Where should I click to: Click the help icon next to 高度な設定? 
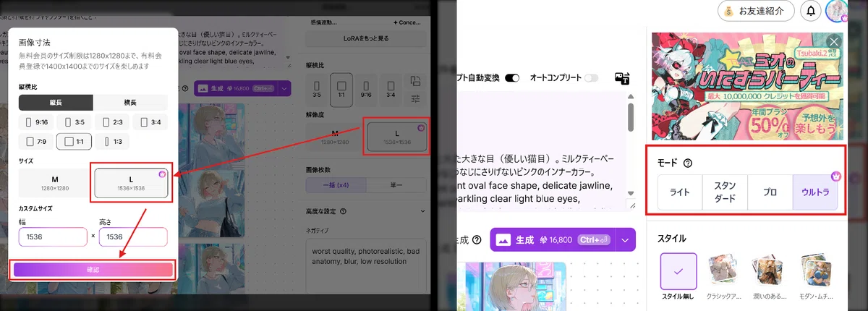[x=343, y=212]
